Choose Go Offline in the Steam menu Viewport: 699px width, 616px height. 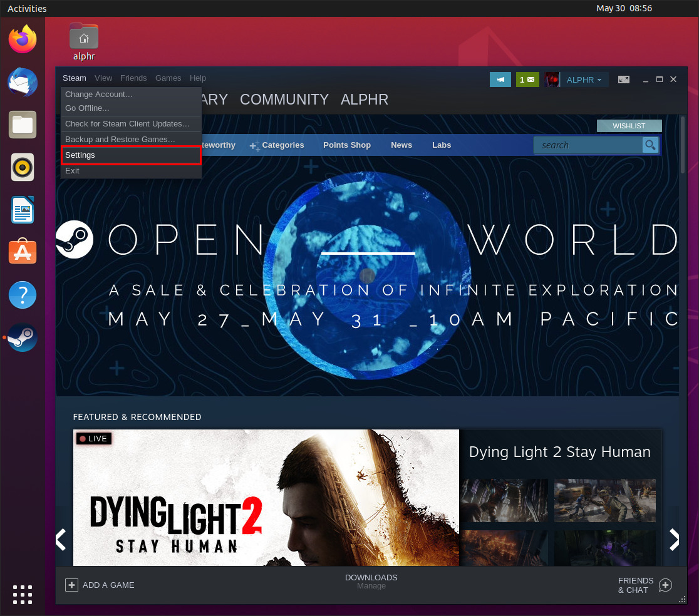[131, 108]
